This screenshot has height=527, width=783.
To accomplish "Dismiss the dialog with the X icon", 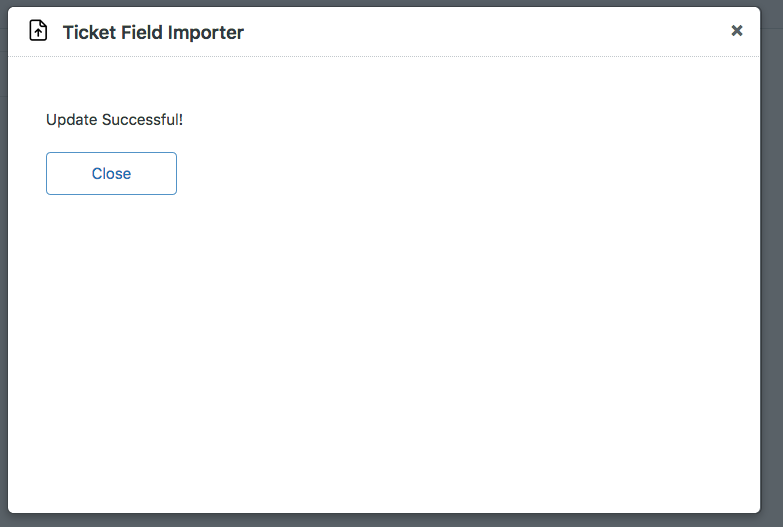I will coord(737,31).
